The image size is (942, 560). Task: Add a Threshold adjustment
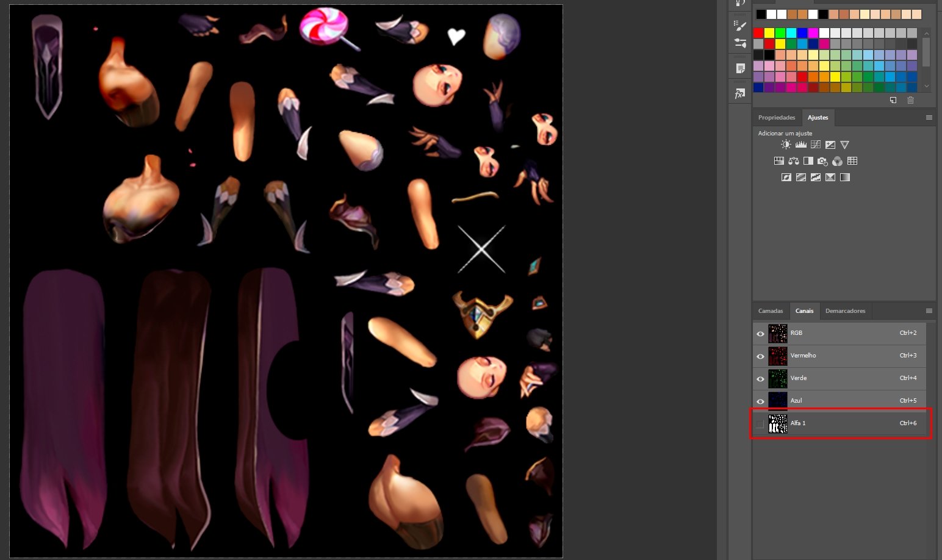click(815, 178)
